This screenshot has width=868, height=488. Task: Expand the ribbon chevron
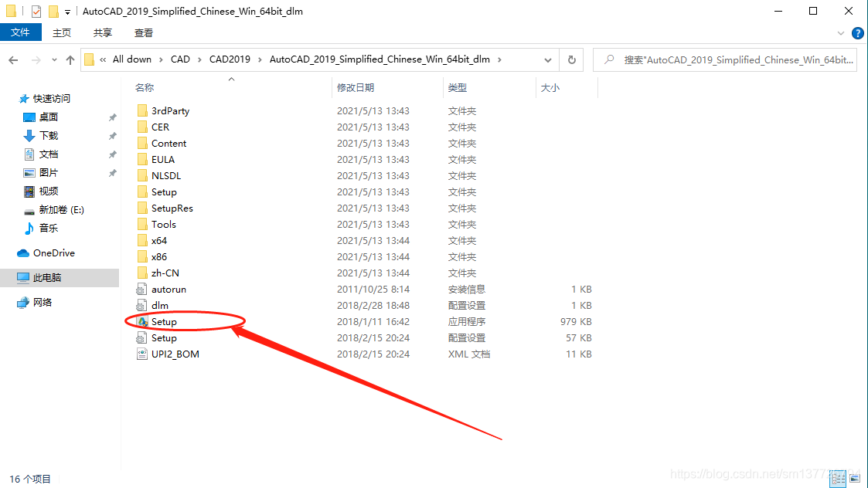[841, 33]
